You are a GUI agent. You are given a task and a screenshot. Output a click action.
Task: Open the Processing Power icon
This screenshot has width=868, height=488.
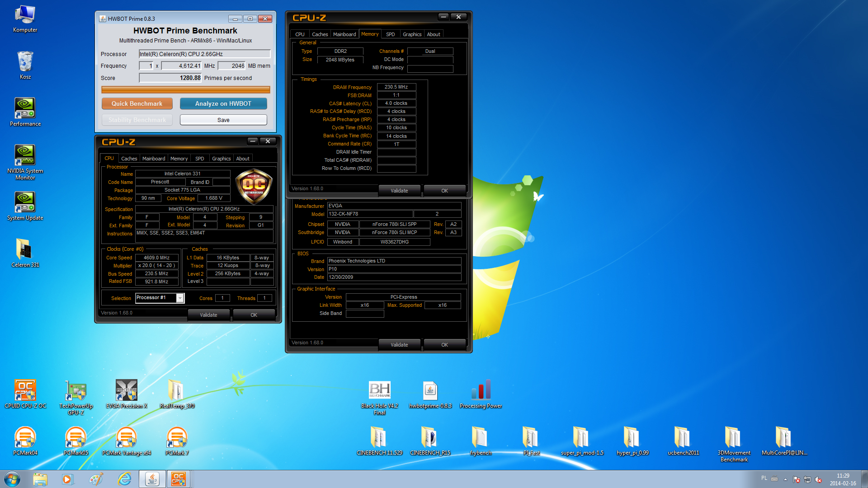pyautogui.click(x=481, y=394)
